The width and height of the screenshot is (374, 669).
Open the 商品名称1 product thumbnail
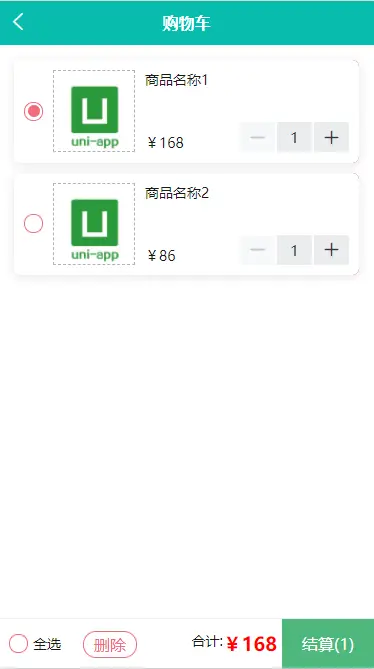[x=94, y=111]
